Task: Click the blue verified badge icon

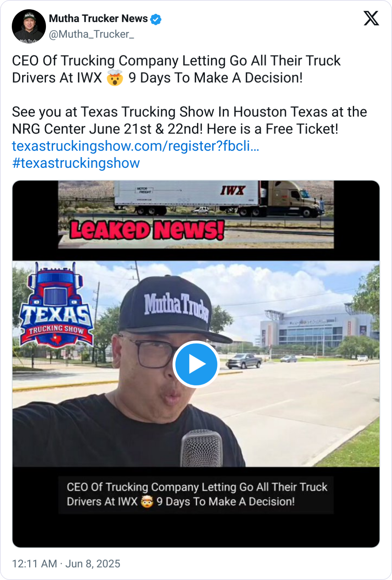Action: click(x=156, y=19)
